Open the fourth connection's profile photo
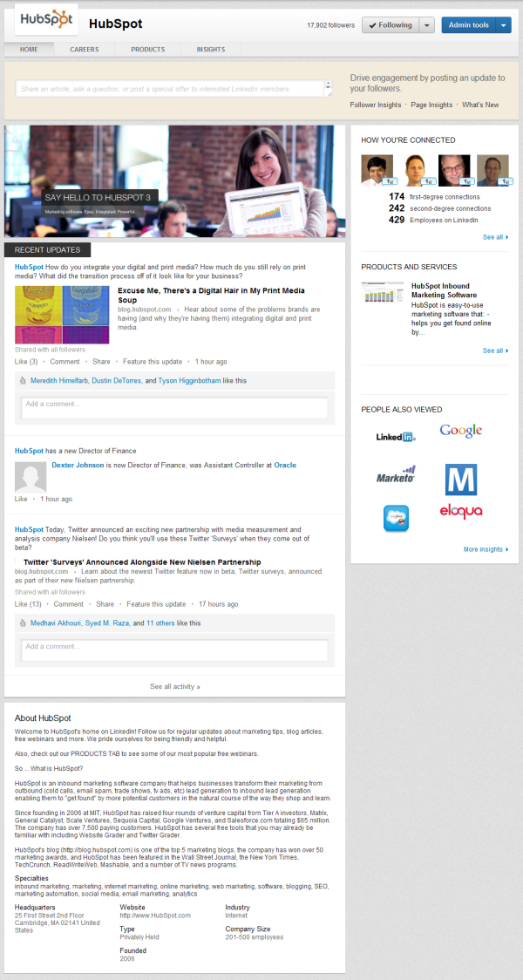 coord(493,171)
